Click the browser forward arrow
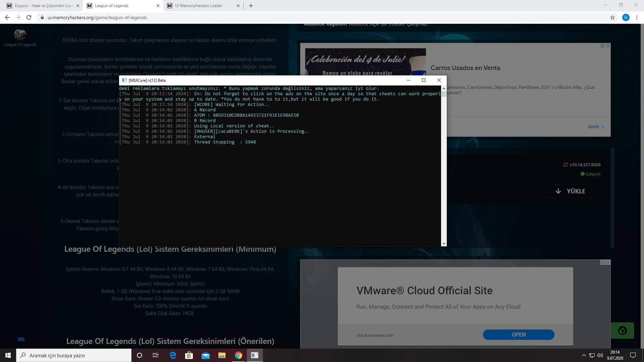The width and height of the screenshot is (644, 362). (x=18, y=17)
